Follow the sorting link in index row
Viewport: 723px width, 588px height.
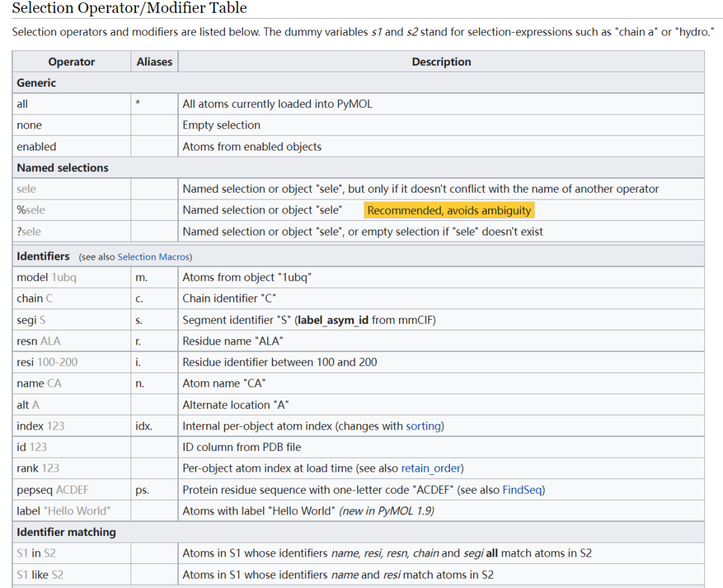click(x=423, y=426)
